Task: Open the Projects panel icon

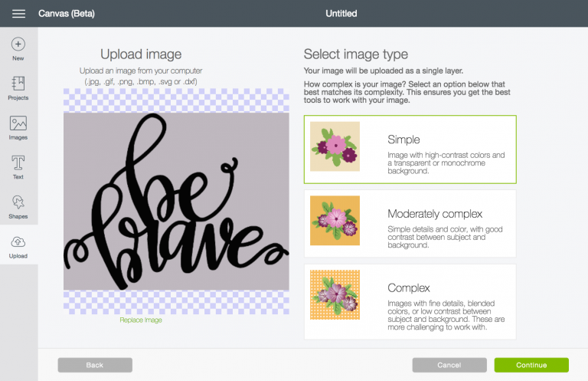Action: 18,84
